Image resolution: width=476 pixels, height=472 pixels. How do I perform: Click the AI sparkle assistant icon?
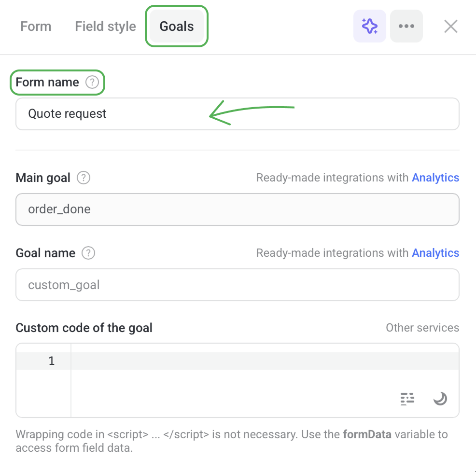(369, 26)
